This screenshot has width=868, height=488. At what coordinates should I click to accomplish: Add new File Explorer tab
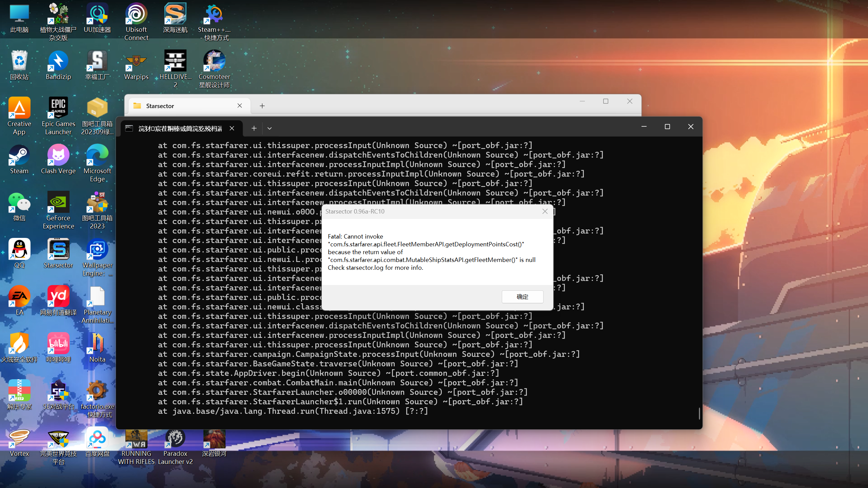coord(262,106)
